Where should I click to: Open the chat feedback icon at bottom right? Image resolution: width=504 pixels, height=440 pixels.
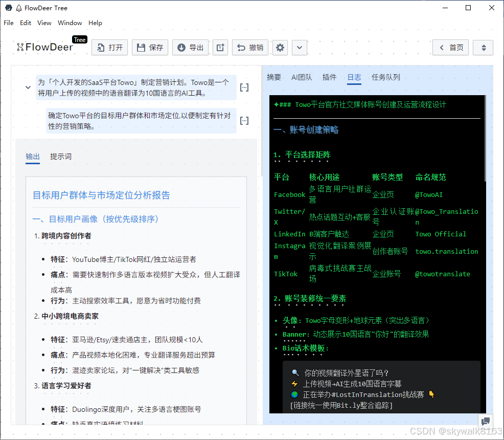(486, 421)
